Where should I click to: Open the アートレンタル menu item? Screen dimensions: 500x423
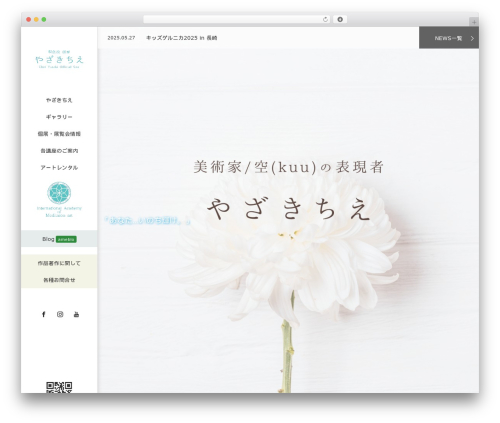coord(59,167)
